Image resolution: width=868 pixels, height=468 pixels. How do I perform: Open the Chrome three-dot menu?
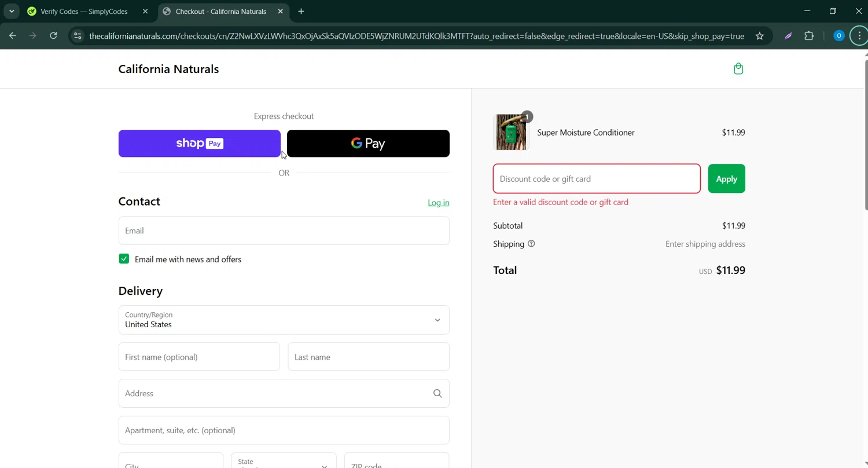[x=860, y=36]
